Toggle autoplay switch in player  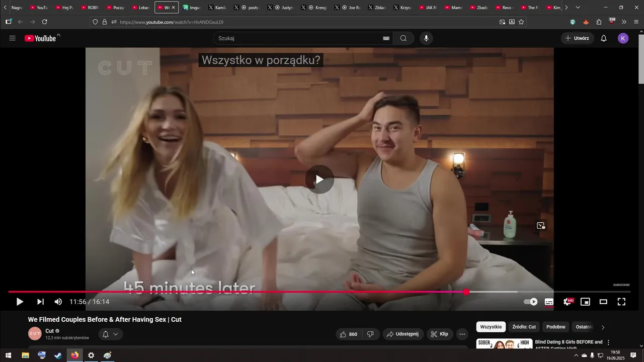(x=530, y=302)
